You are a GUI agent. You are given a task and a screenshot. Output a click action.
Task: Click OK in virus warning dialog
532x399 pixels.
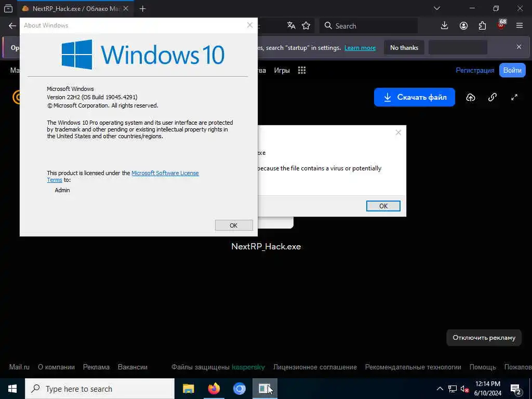383,206
